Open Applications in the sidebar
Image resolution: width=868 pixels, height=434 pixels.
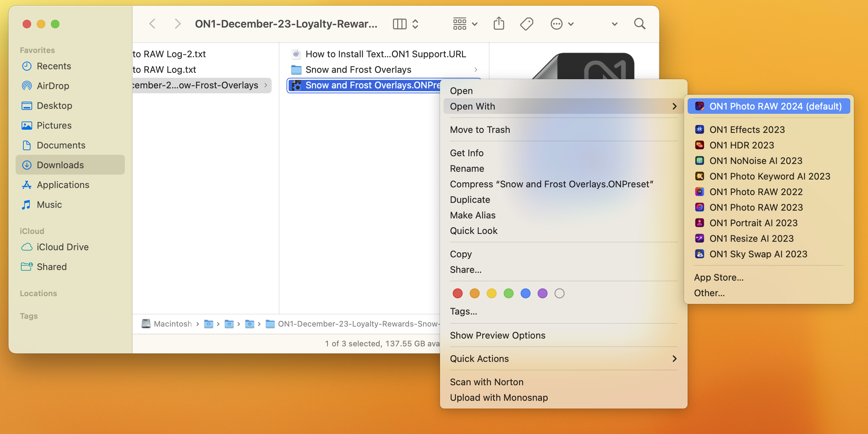70,185
